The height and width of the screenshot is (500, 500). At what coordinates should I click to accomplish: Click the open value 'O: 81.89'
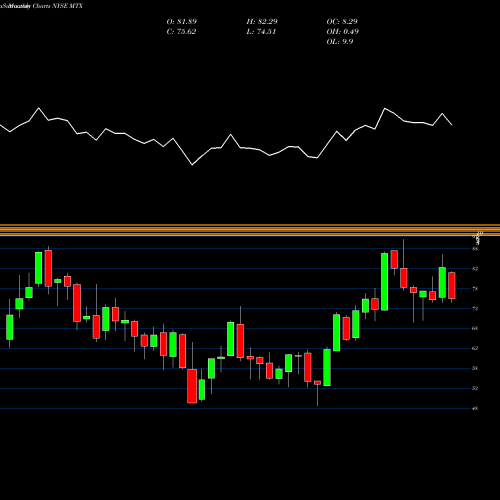click(x=182, y=22)
